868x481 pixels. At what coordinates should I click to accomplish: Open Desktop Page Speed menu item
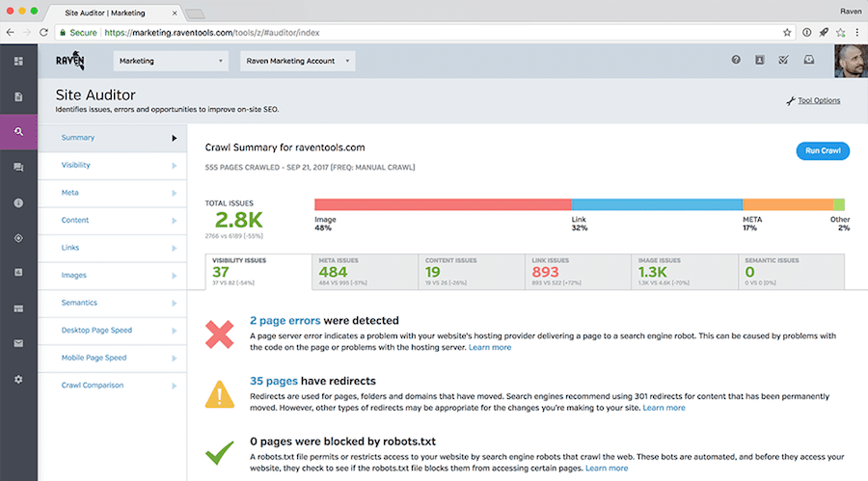[x=113, y=331]
